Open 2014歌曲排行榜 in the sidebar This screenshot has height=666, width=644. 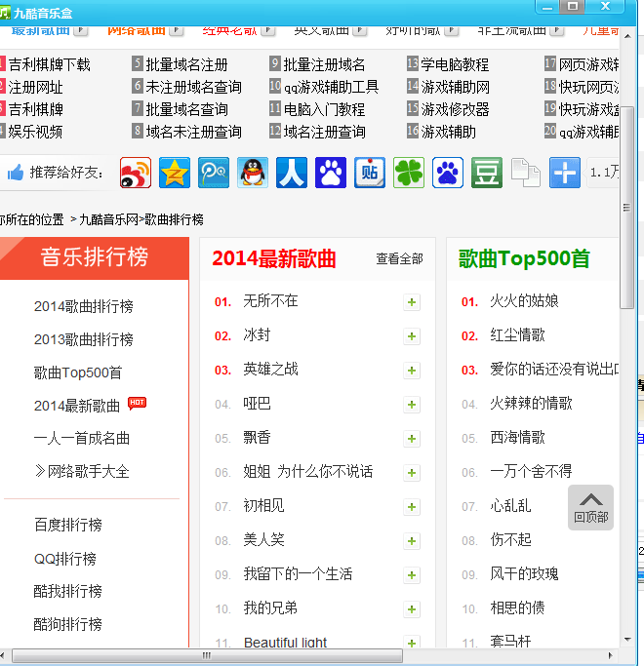point(84,306)
